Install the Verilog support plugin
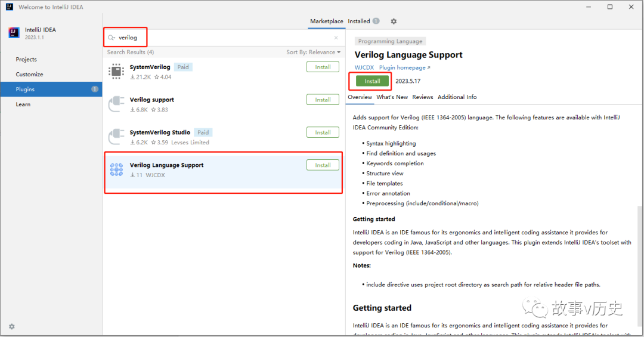 (x=323, y=100)
